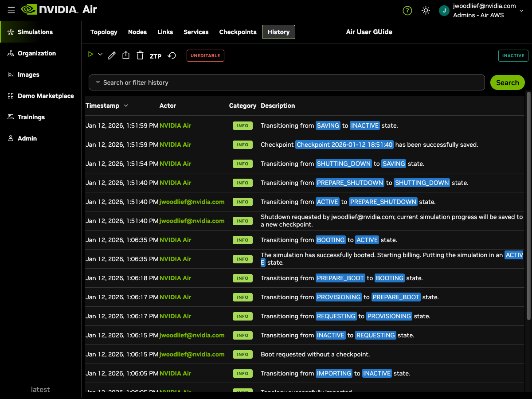This screenshot has height=399, width=532.
Task: Open the Demo Marketplace section
Action: (46, 96)
